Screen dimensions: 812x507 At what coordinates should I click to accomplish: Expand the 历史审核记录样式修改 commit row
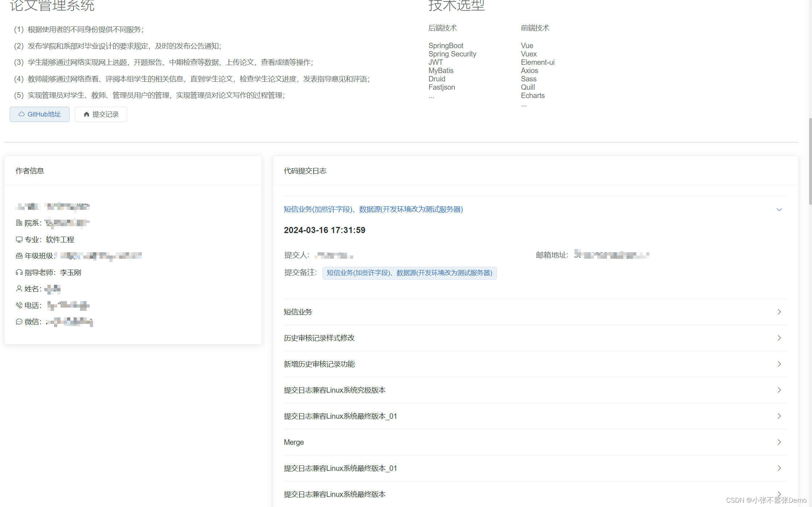[779, 338]
